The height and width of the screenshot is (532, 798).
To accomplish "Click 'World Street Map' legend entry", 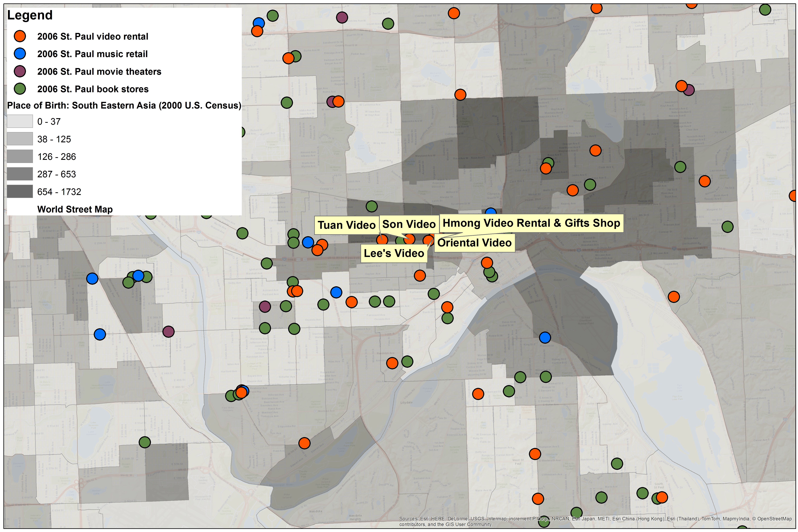I will (x=75, y=209).
